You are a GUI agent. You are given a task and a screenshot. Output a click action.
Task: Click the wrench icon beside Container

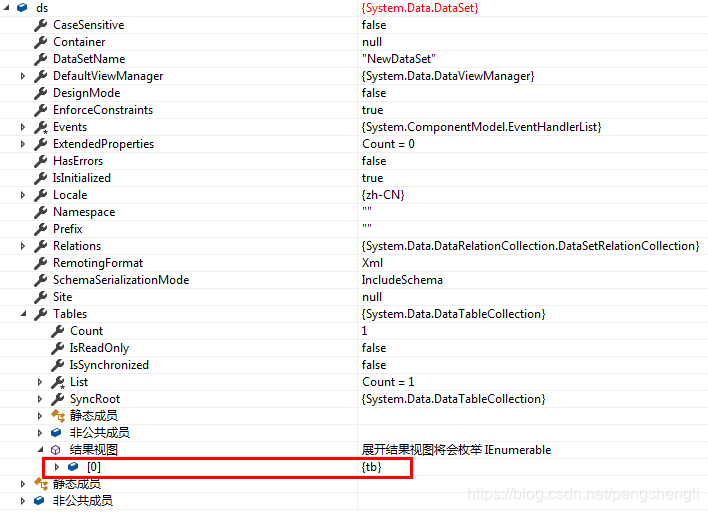pyautogui.click(x=41, y=42)
